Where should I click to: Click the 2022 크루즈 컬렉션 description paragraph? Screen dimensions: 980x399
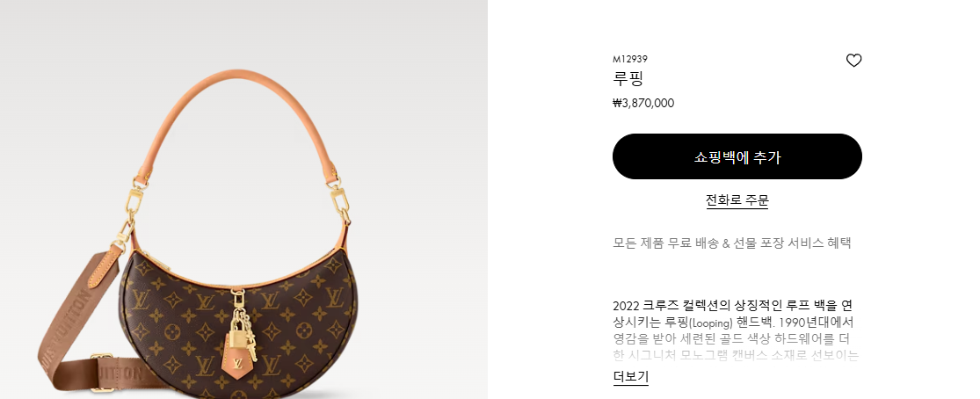pos(733,330)
